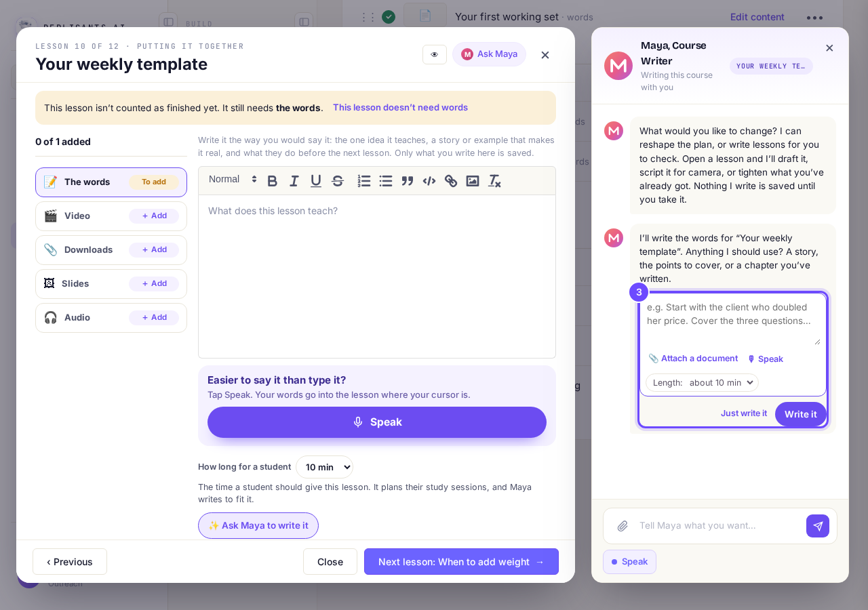868x610 pixels.
Task: Go to the Previous lesson
Action: 70,562
